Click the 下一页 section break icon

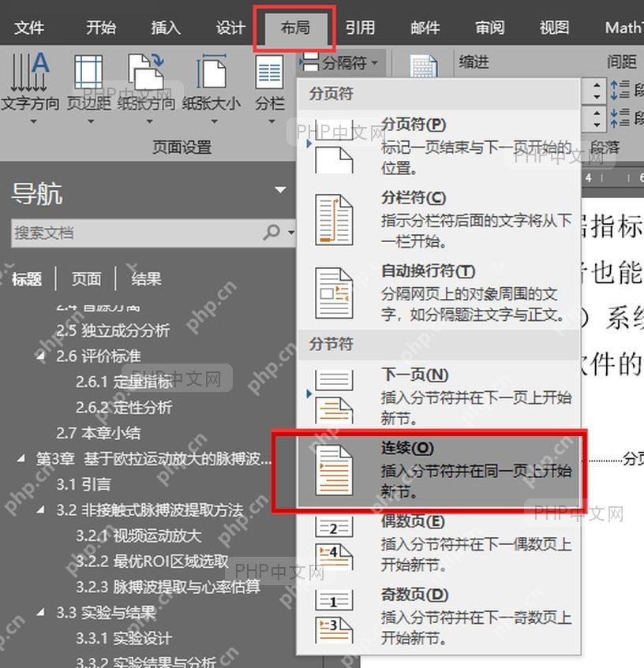click(x=334, y=397)
